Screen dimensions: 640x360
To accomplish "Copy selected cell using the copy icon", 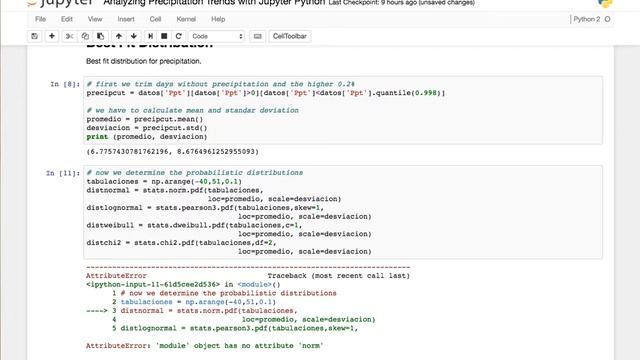I will coord(85,36).
